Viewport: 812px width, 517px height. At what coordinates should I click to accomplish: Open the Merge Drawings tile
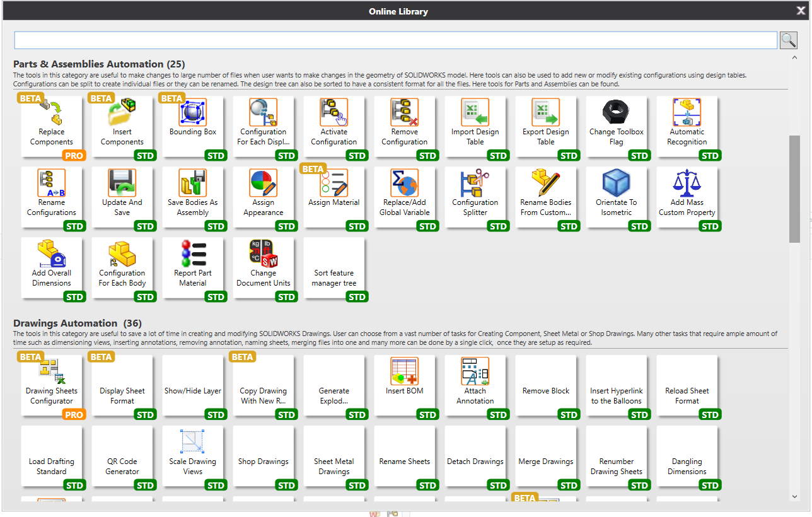[546, 456]
